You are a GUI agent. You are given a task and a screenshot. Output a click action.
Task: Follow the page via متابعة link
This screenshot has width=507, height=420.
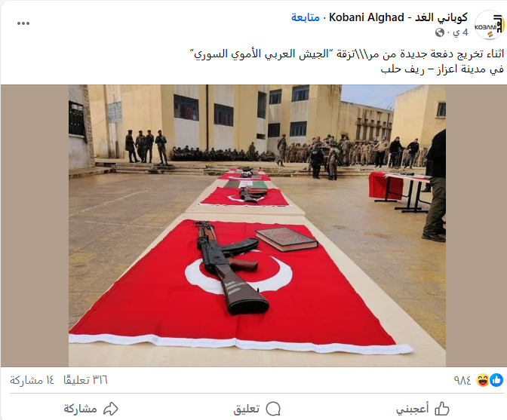click(x=306, y=17)
